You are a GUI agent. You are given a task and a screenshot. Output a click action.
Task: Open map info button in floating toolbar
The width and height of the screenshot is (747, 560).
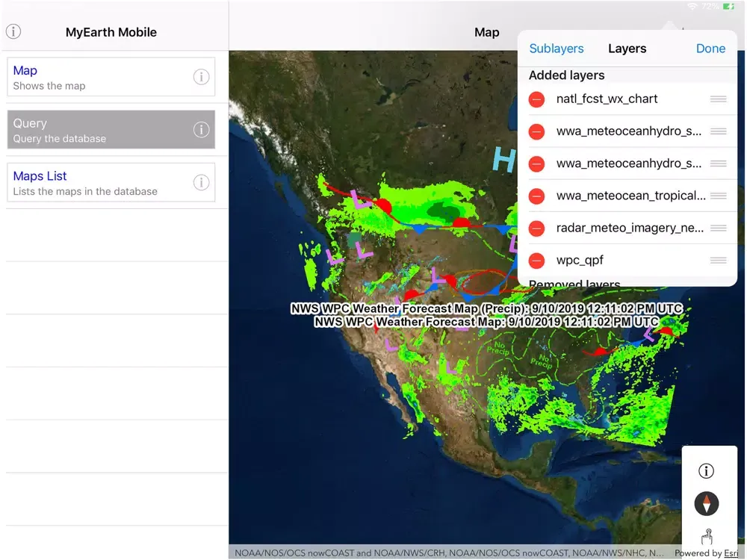706,471
